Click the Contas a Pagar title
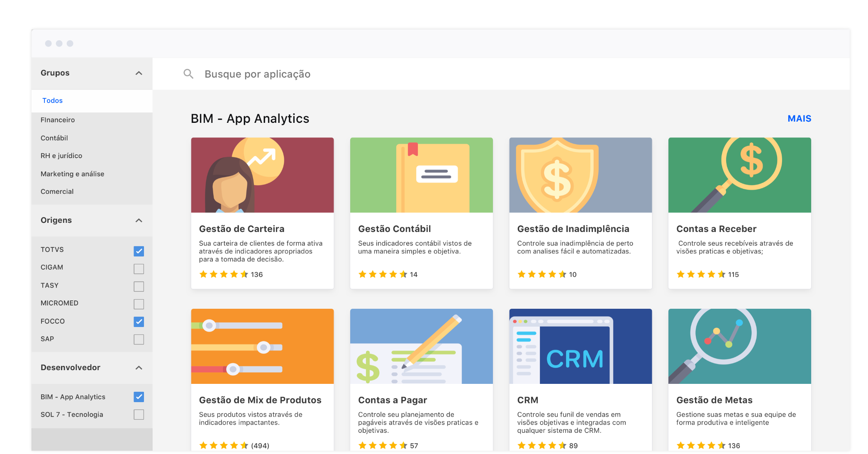Image resolution: width=868 pixels, height=454 pixels. 393,400
